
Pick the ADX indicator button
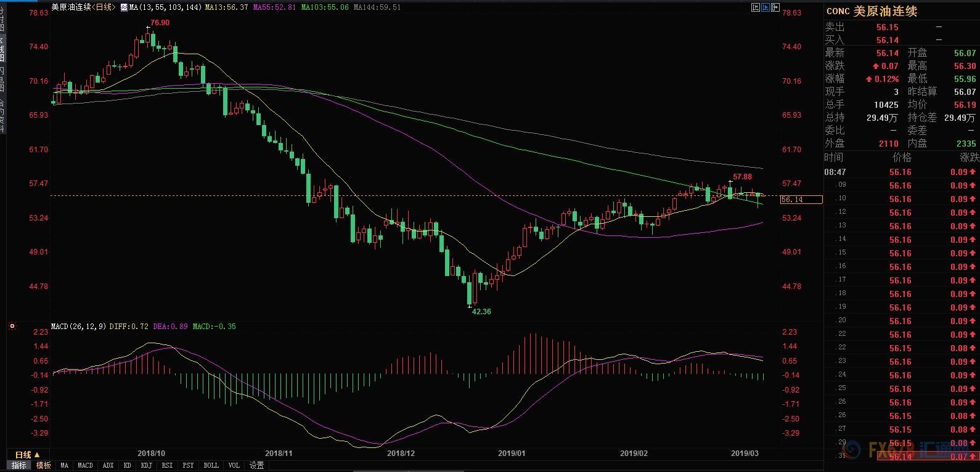tap(108, 465)
